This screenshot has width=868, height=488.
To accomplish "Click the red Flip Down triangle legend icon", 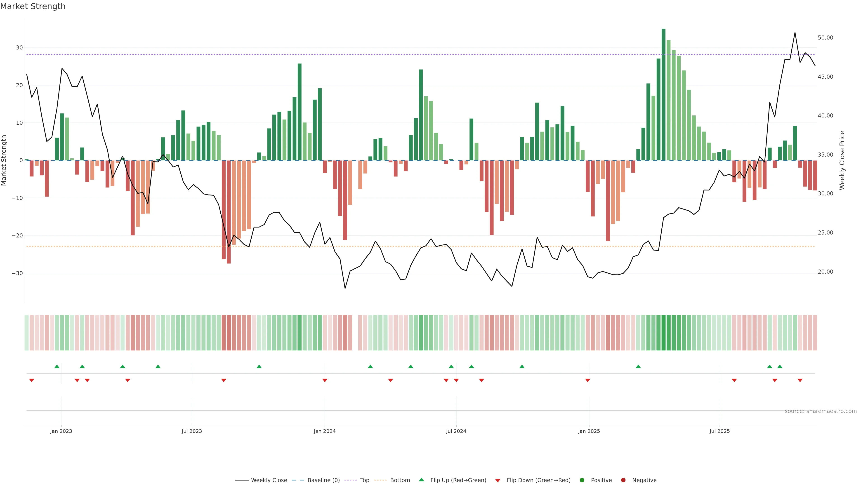I will [497, 481].
